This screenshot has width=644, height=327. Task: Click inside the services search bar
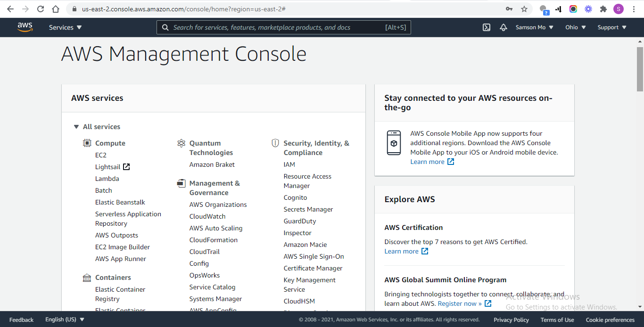[283, 27]
